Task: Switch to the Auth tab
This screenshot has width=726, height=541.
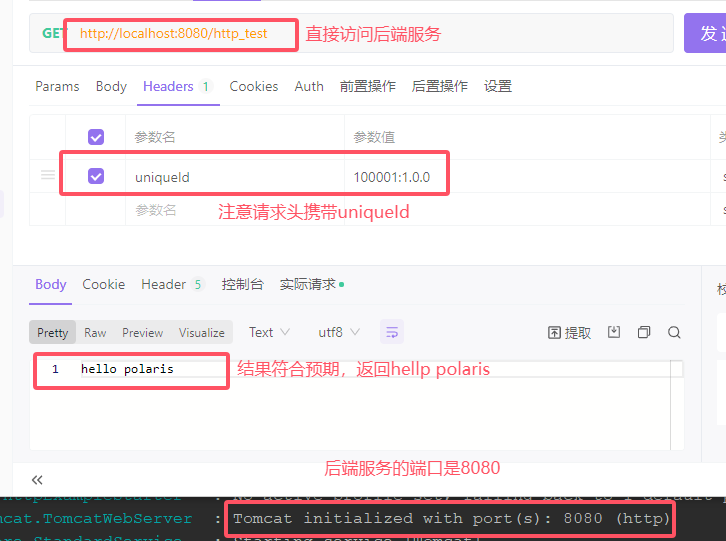Action: pyautogui.click(x=309, y=86)
